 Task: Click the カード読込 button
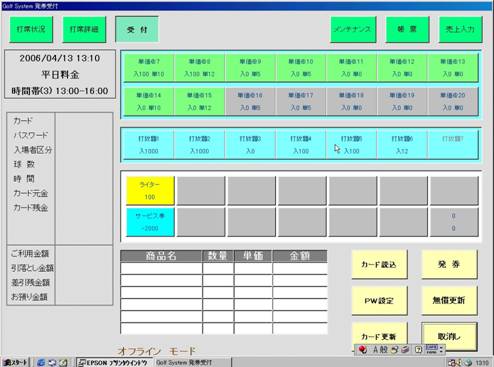379,265
